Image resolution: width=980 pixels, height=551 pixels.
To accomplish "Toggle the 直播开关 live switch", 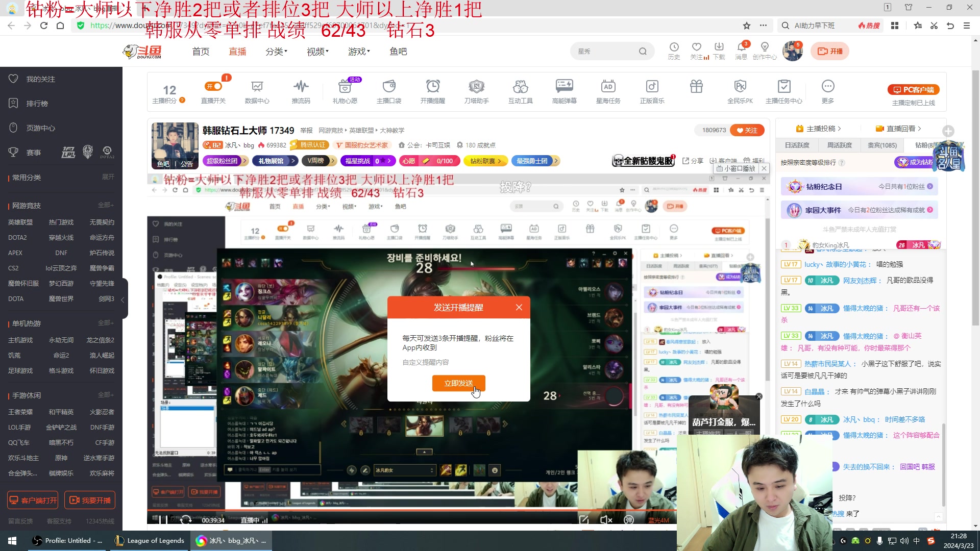I will click(213, 86).
